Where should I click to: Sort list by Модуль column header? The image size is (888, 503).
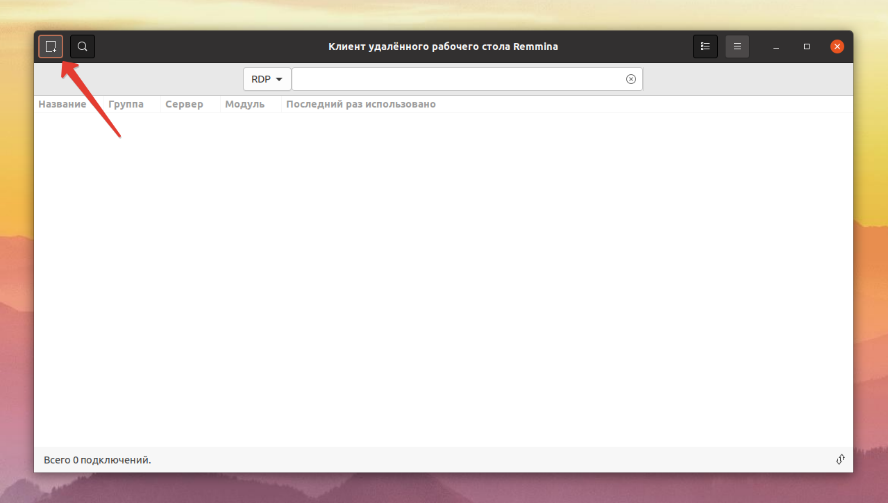point(245,104)
